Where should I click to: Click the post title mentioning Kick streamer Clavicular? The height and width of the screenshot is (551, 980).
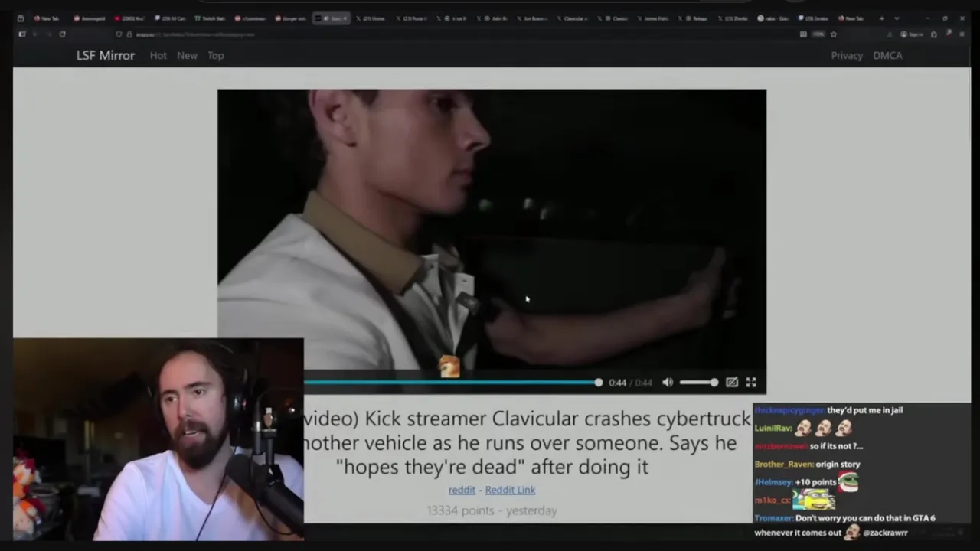[x=528, y=442]
